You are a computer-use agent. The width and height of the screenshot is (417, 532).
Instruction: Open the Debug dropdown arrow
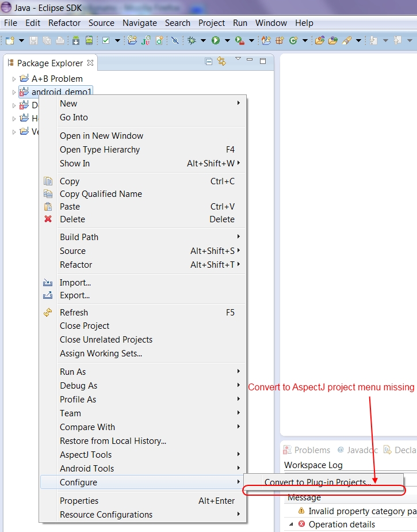coord(203,41)
